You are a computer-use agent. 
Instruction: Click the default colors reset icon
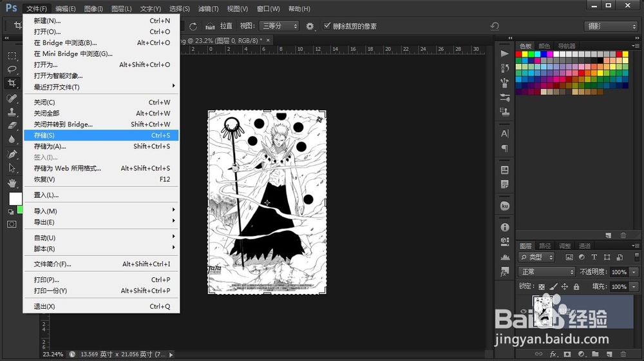[11, 211]
